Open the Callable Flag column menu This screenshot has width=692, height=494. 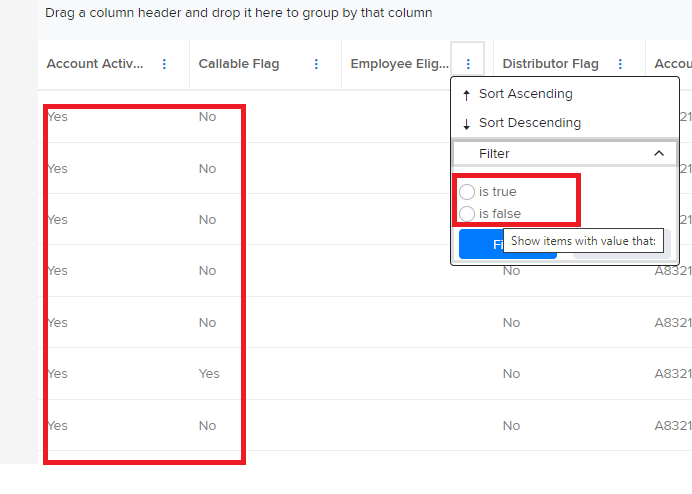[317, 64]
